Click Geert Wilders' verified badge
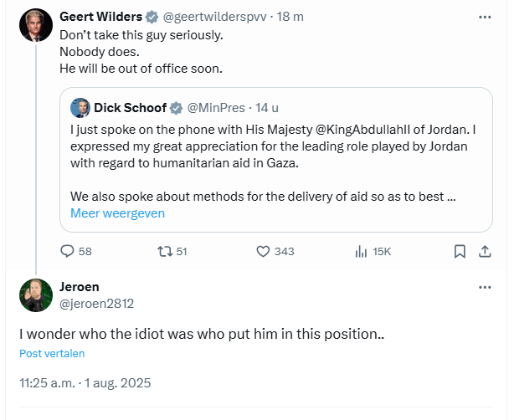Screen dimensions: 514x420 [x=151, y=17]
